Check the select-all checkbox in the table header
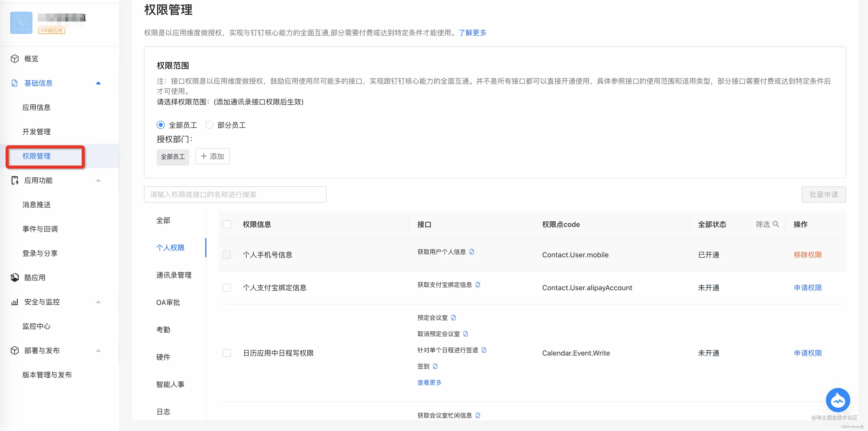Image resolution: width=868 pixels, height=431 pixels. tap(226, 224)
